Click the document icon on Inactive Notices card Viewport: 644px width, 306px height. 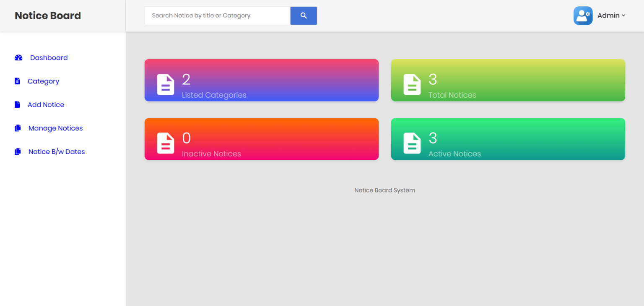tap(166, 143)
